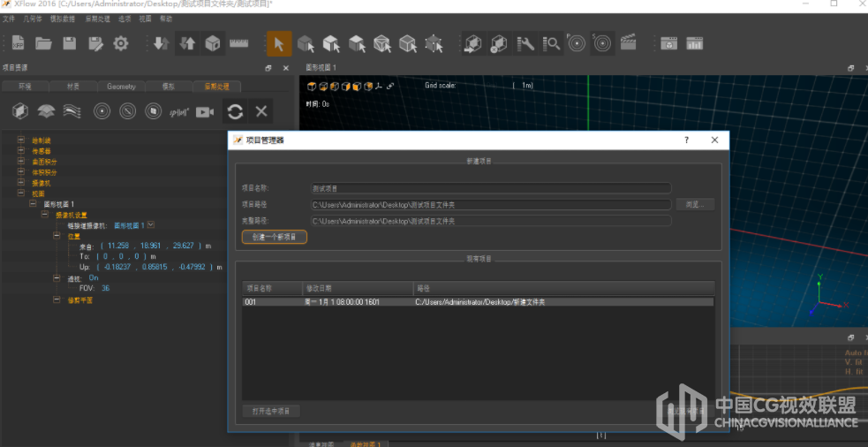The width and height of the screenshot is (868, 447).
Task: Open the 文件 menu
Action: coord(9,19)
